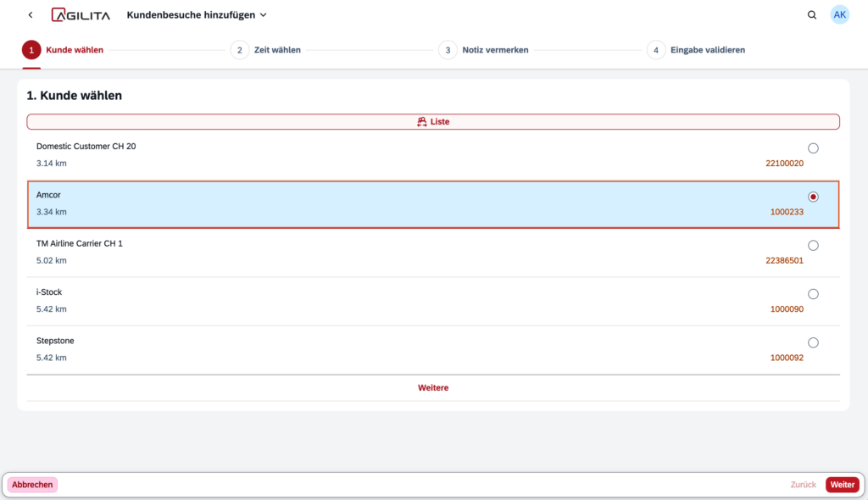
Task: Open the AK user avatar
Action: click(839, 15)
